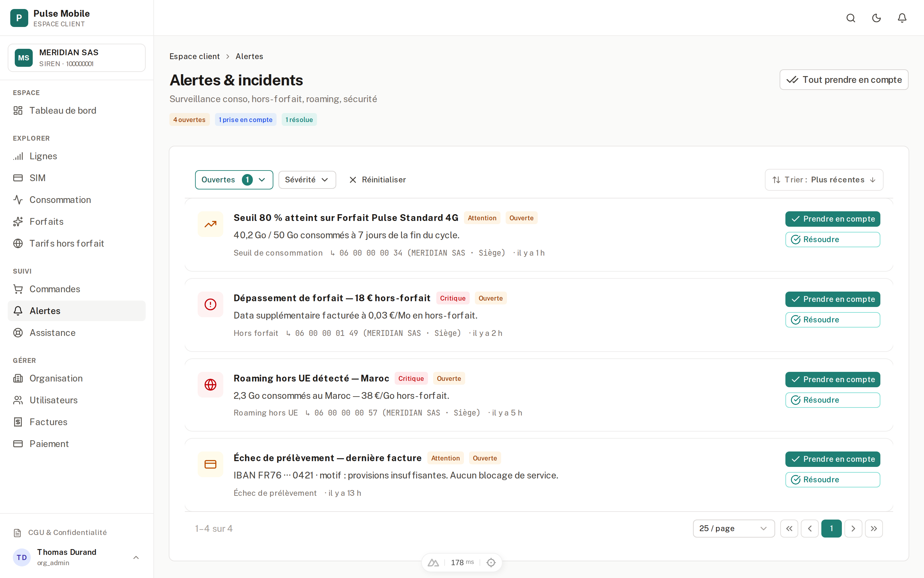Select Alertes in sidebar
The height and width of the screenshot is (578, 924).
tap(77, 311)
